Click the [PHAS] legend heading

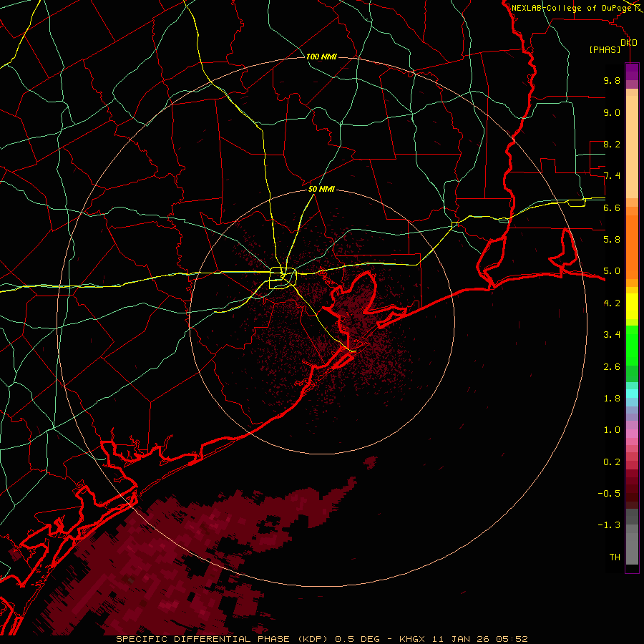(x=605, y=49)
